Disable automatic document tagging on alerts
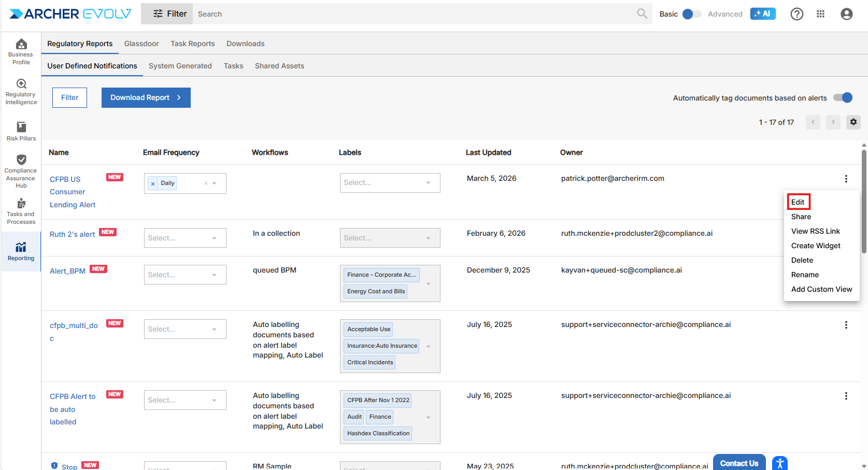Screen dimensions: 868x470 coord(843,97)
